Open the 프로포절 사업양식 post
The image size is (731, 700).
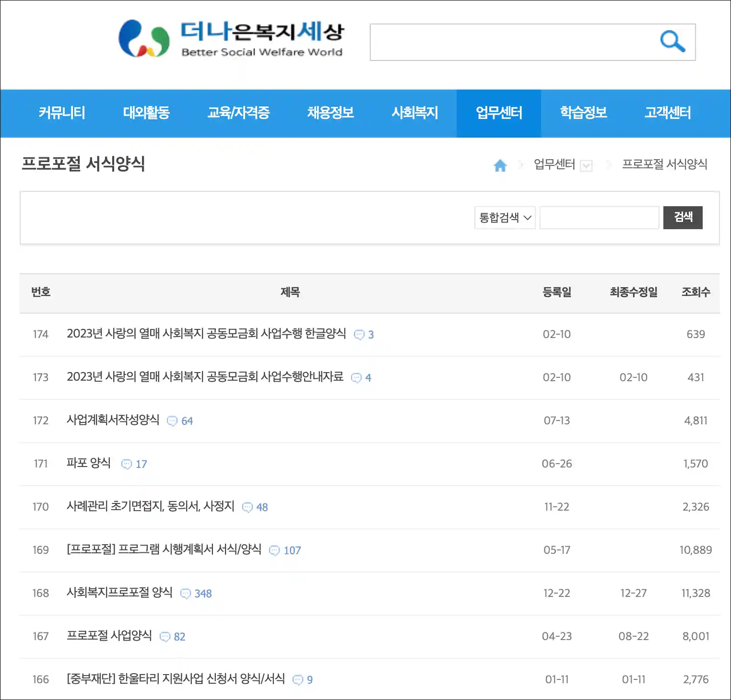109,636
